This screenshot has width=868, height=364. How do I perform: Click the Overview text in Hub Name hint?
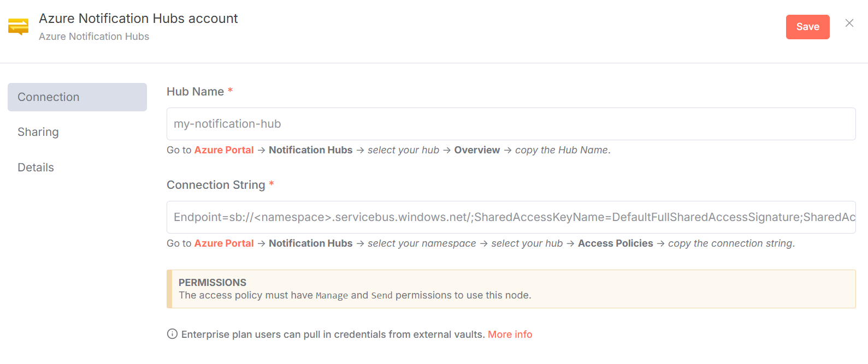477,150
